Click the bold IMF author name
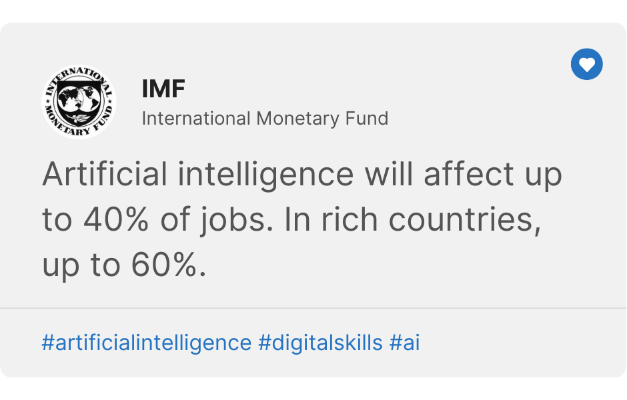Screen dimensions: 627x400 164,88
